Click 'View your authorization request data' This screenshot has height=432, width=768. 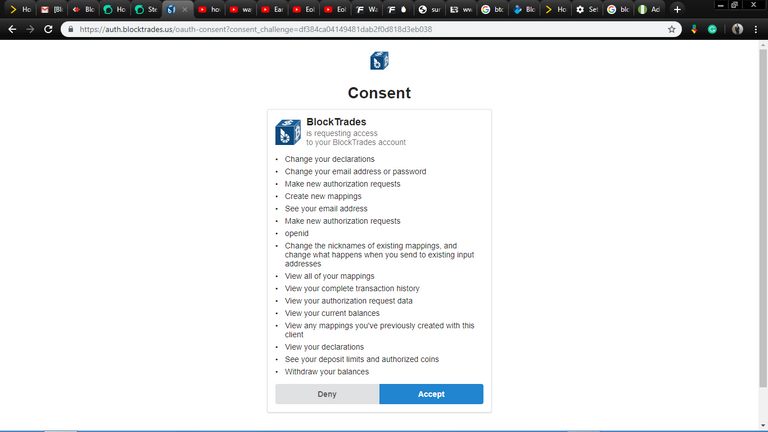point(349,301)
